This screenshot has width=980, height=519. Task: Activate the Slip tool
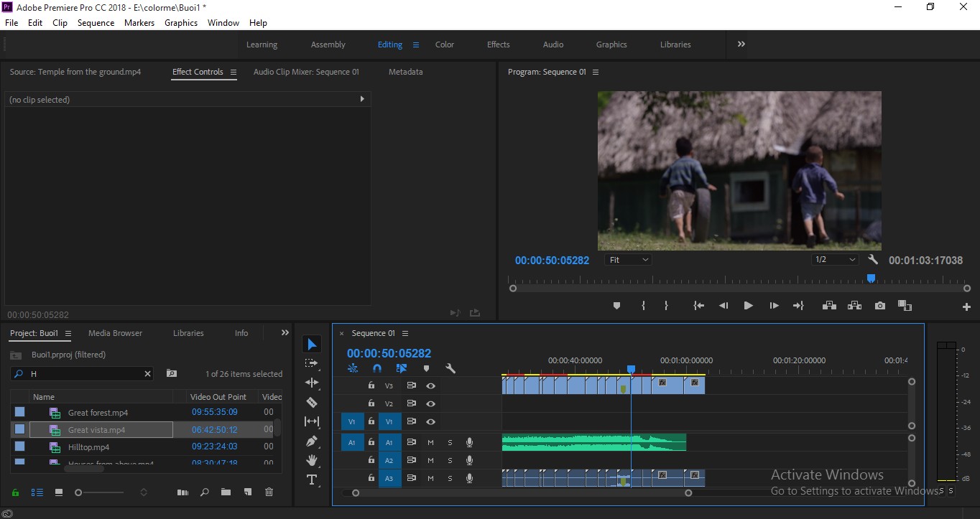312,421
